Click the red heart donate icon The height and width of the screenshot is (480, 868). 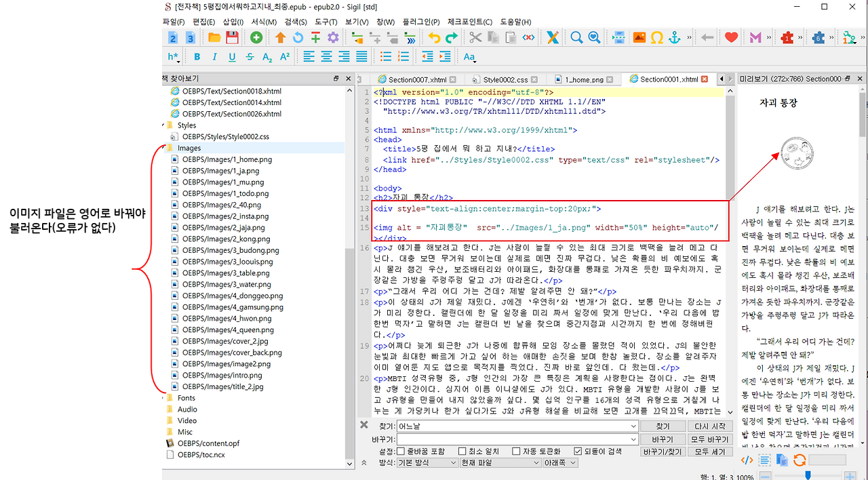coord(730,38)
